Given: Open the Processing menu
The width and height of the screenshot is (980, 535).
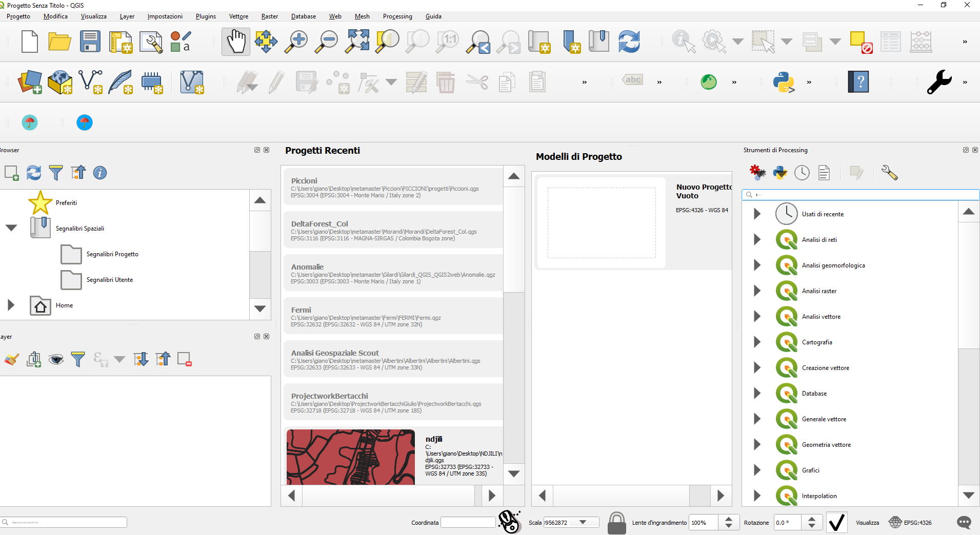Looking at the screenshot, I should point(397,16).
